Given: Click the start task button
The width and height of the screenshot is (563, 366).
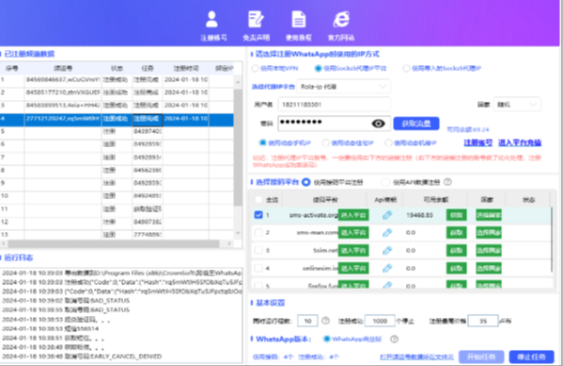Looking at the screenshot, I should pos(481,357).
